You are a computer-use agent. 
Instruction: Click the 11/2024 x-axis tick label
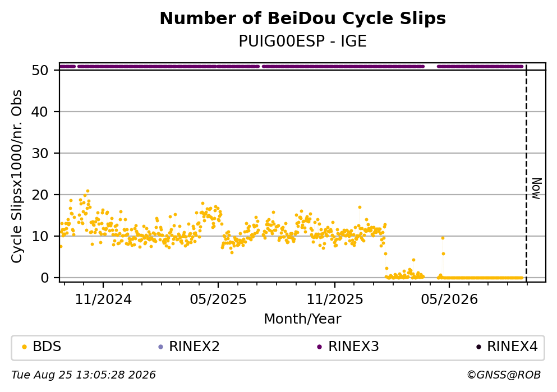[103, 299]
